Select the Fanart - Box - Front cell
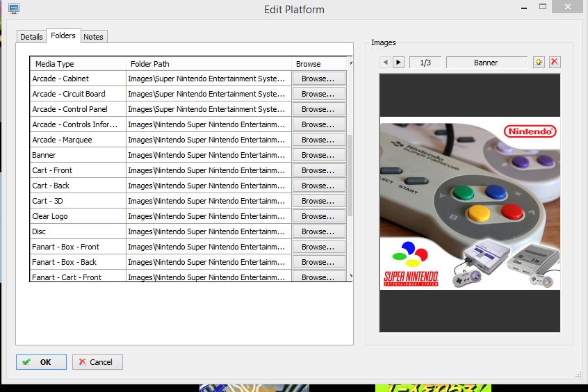The height and width of the screenshot is (392, 588). click(x=78, y=247)
